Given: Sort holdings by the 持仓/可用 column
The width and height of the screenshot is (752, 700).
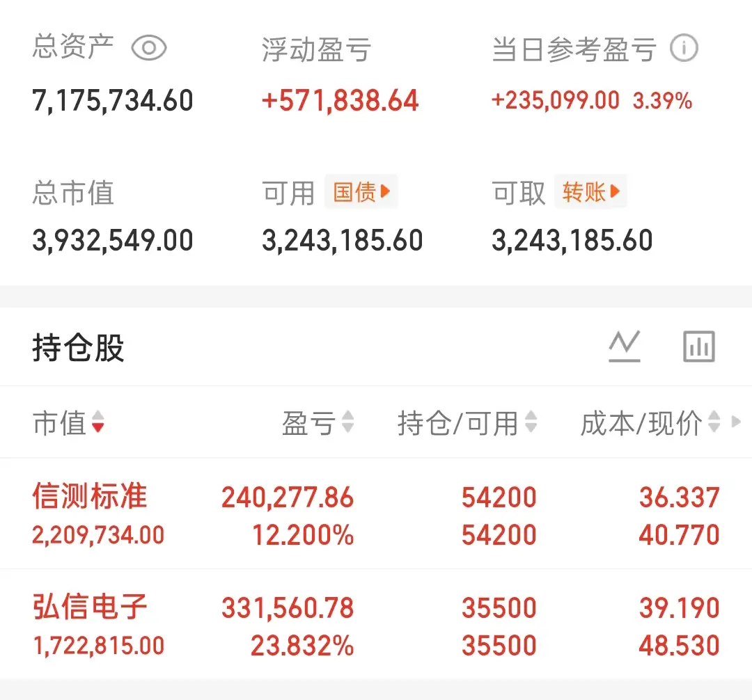Looking at the screenshot, I should click(x=467, y=422).
